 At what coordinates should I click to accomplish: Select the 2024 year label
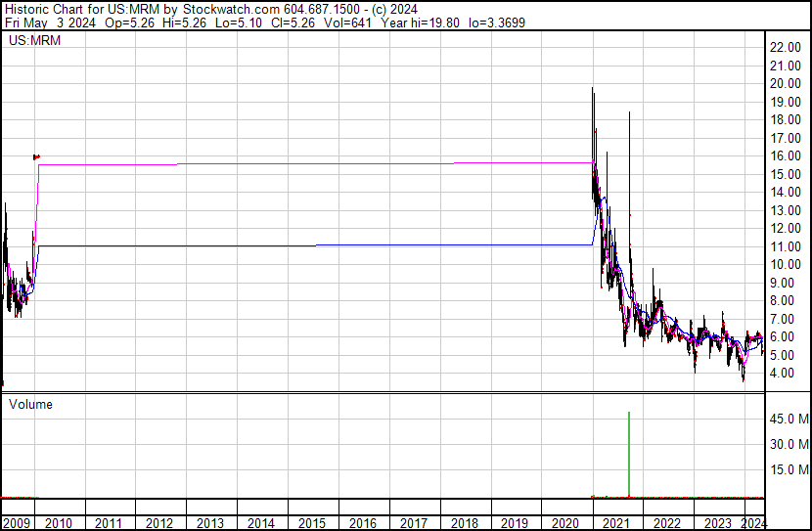[x=753, y=523]
